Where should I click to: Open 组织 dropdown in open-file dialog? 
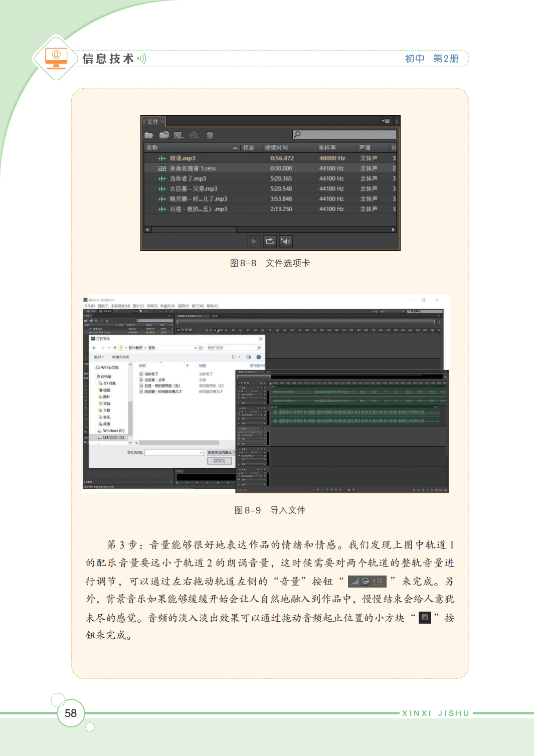pos(99,357)
